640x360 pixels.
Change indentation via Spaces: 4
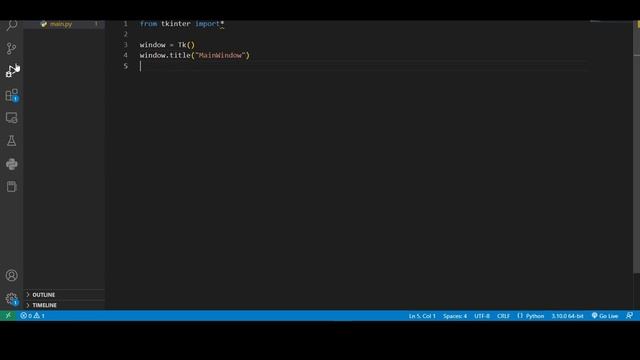pyautogui.click(x=455, y=316)
